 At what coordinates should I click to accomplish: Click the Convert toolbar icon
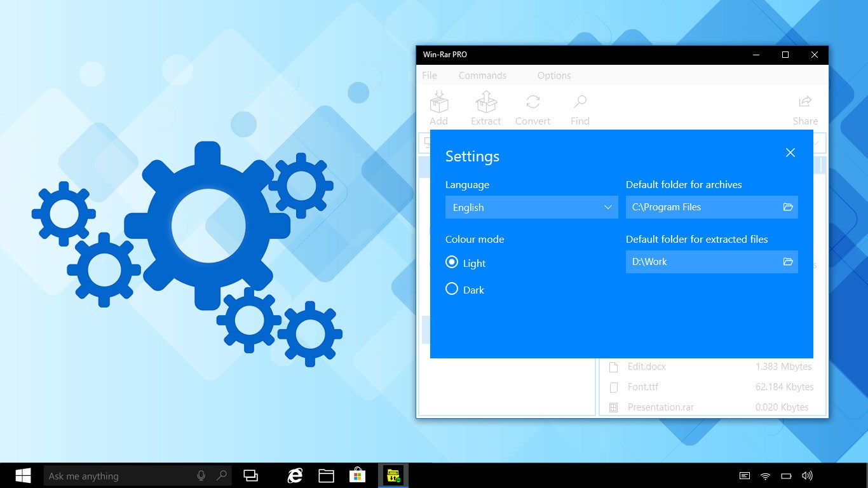tap(533, 102)
